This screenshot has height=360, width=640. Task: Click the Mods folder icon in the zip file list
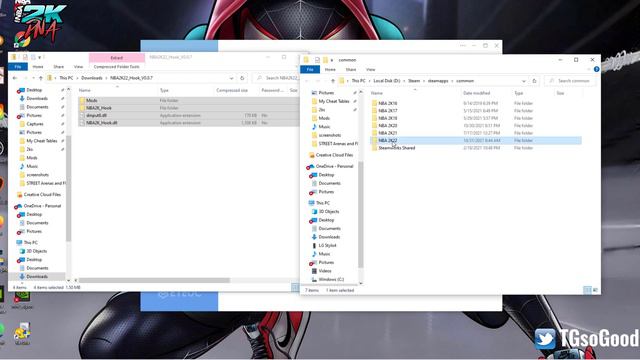(82, 100)
